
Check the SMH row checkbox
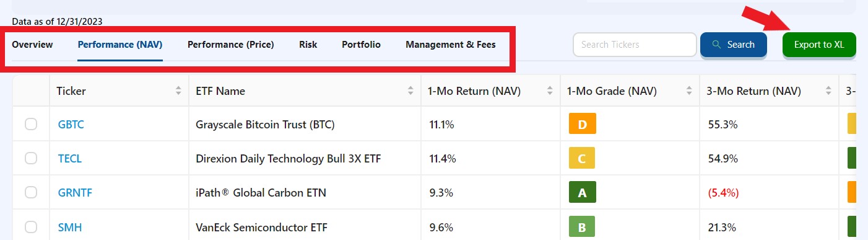[31, 227]
